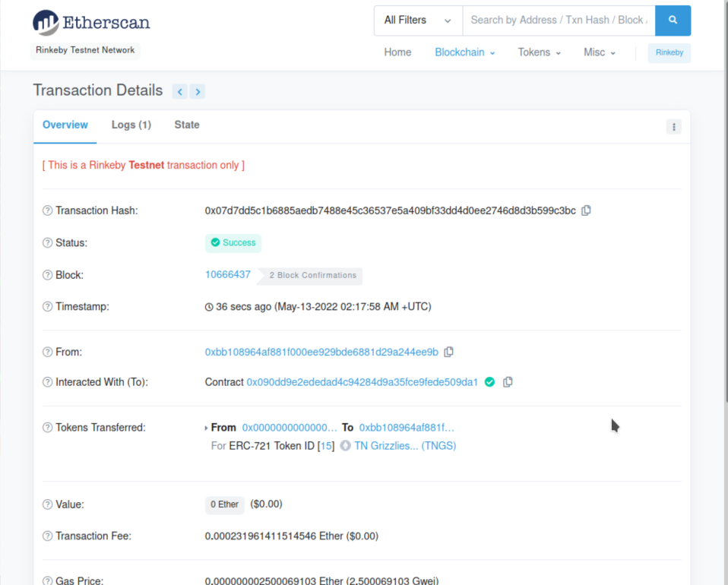Screen dimensions: 728x585
Task: Open block 10666437 link
Action: (228, 274)
